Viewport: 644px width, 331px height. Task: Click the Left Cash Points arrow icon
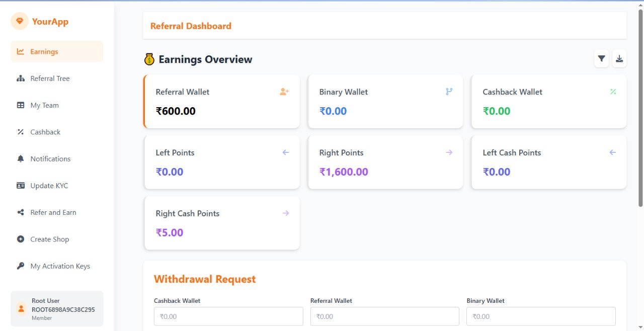click(612, 152)
